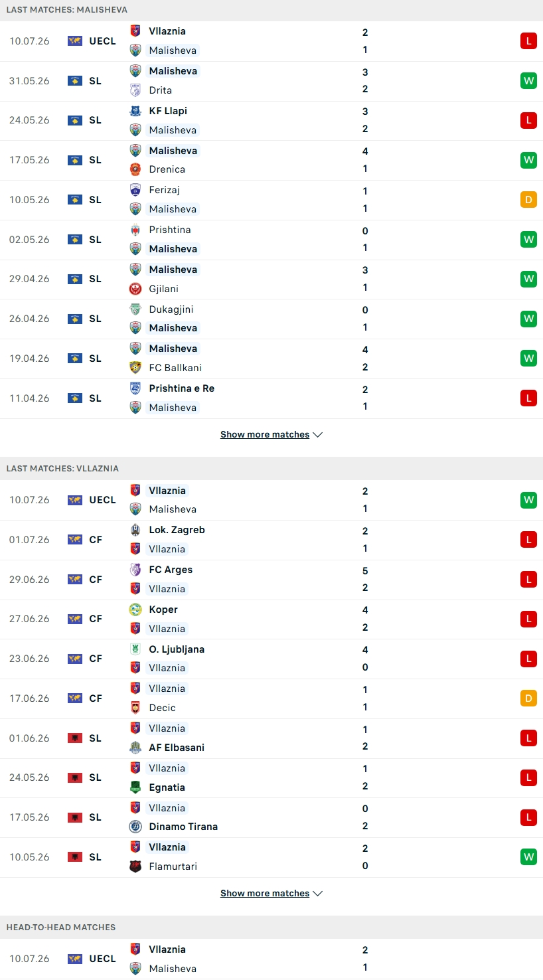Click the Gjilani club badge
Viewport: 543px width, 980px height.
pos(135,289)
